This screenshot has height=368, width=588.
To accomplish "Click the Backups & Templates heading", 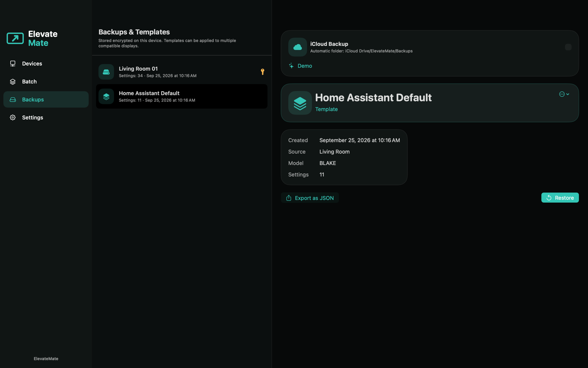I will point(134,32).
